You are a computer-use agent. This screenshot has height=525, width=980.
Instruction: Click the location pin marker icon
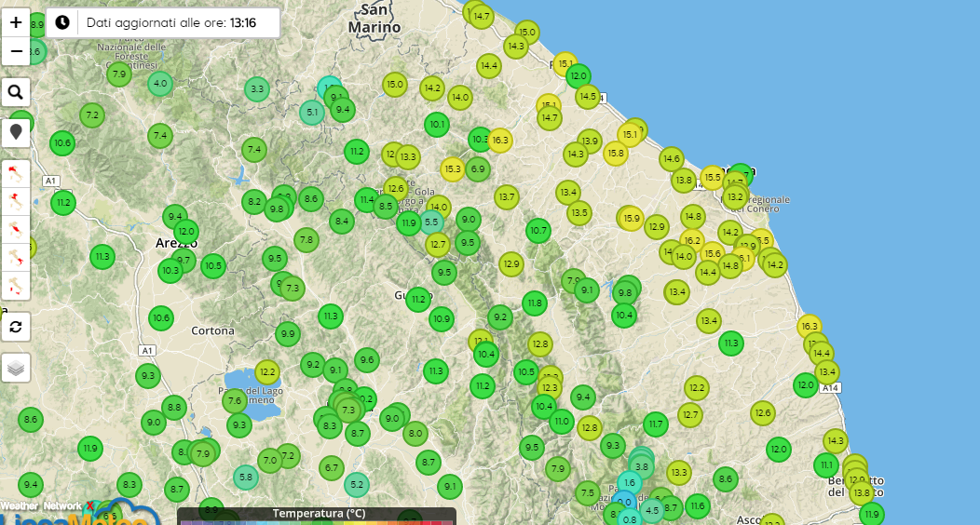(x=16, y=133)
